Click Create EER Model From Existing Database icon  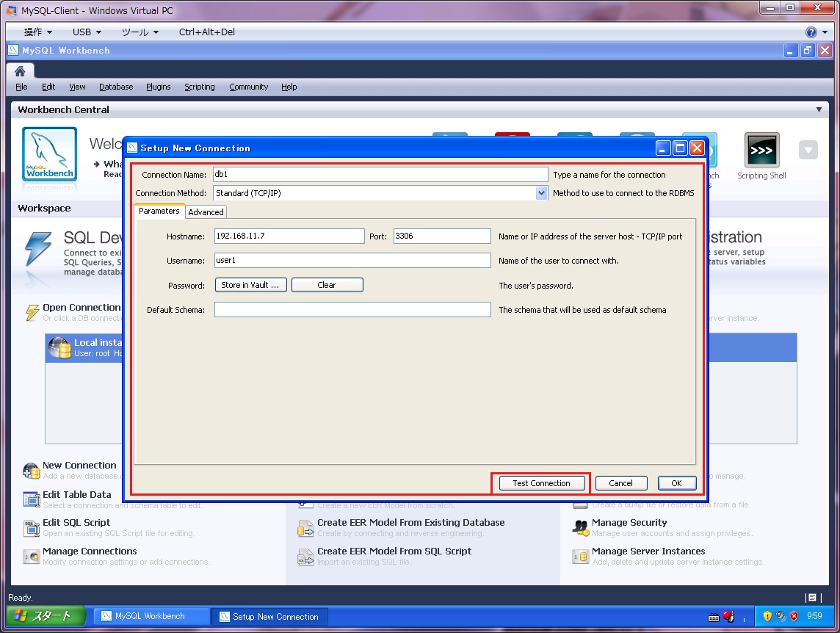[x=305, y=528]
